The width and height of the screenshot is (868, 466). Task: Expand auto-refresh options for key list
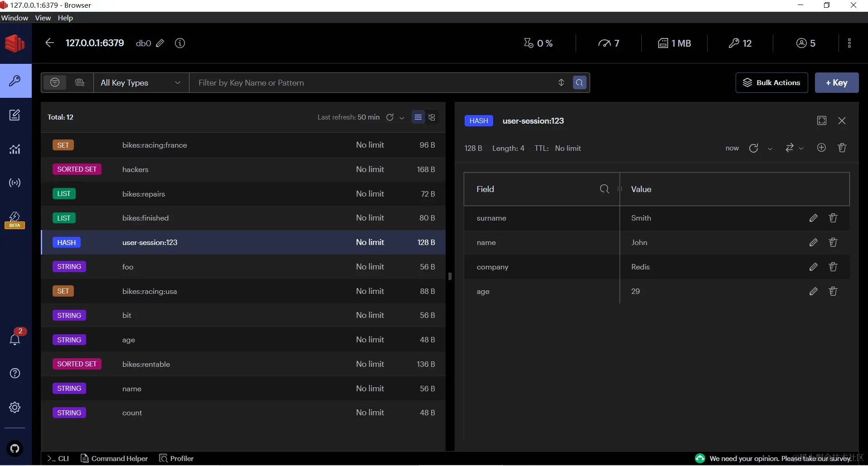(402, 118)
